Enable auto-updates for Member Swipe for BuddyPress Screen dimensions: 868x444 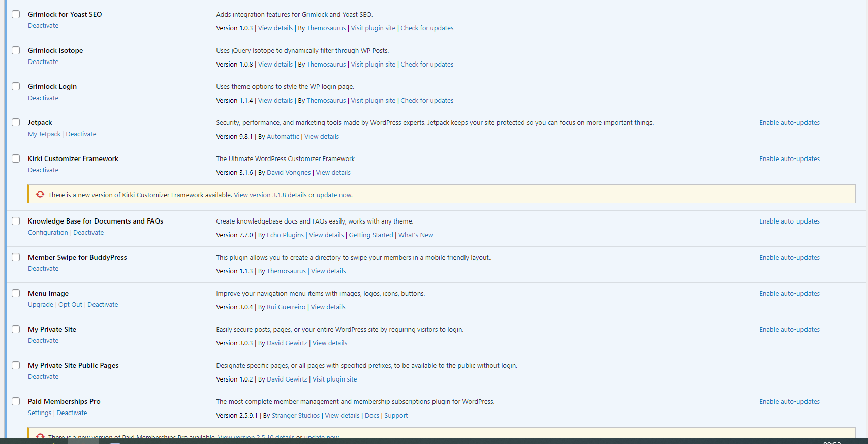(789, 258)
